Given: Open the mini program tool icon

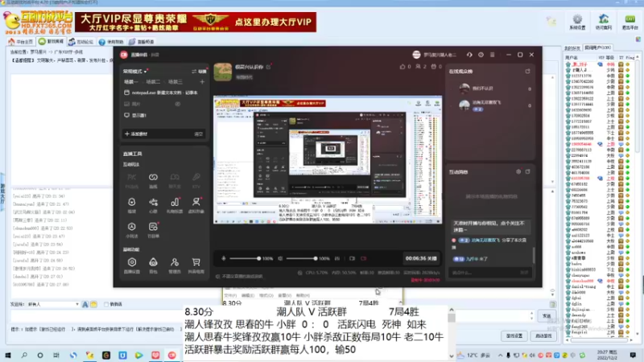Looking at the screenshot, I should coord(131,227).
